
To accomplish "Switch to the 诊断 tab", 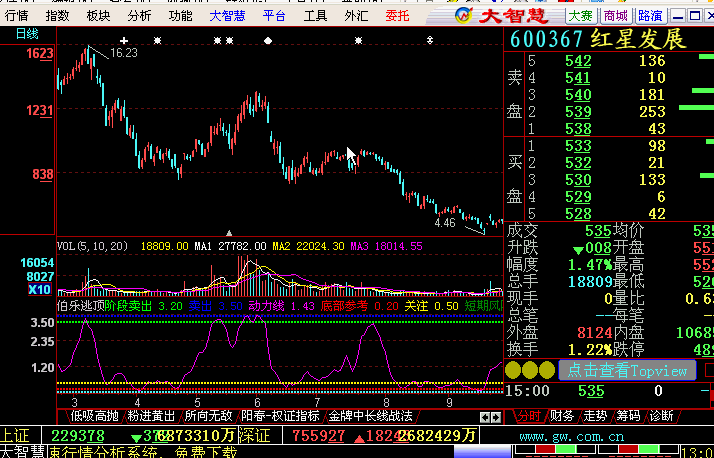I will pyautogui.click(x=661, y=416).
